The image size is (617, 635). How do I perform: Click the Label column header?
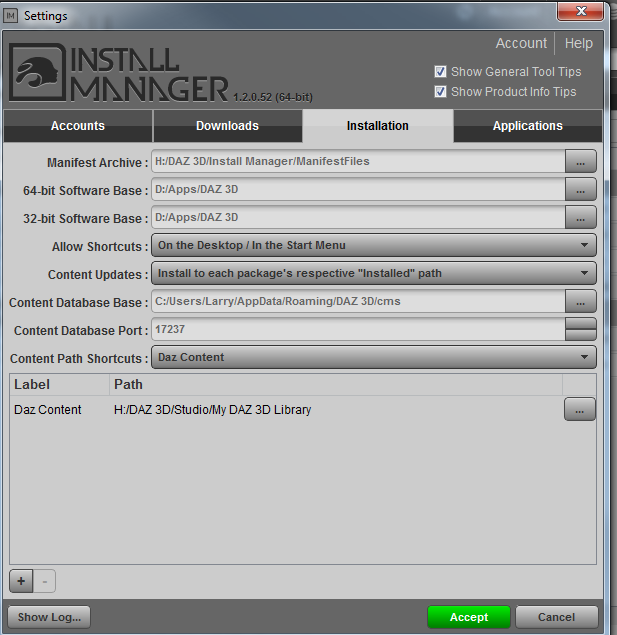tap(60, 384)
